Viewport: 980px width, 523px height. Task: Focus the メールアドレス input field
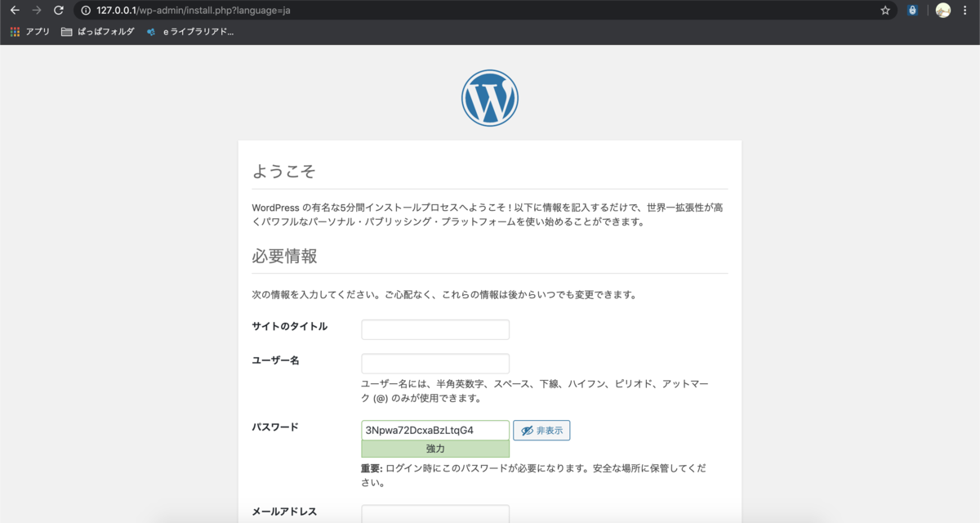[x=435, y=514]
